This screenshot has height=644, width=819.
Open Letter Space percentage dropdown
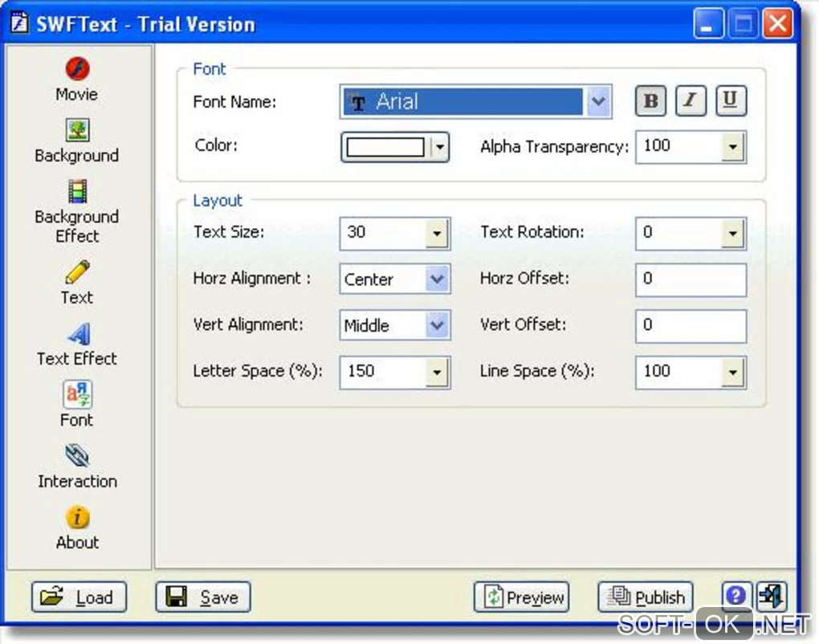tap(437, 373)
